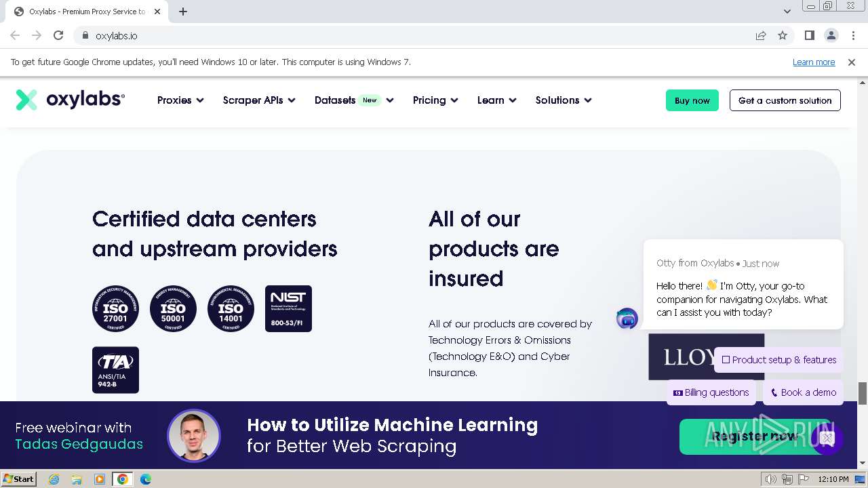The width and height of the screenshot is (868, 488).
Task: Bookmark this page with the star icon
Action: (x=783, y=35)
